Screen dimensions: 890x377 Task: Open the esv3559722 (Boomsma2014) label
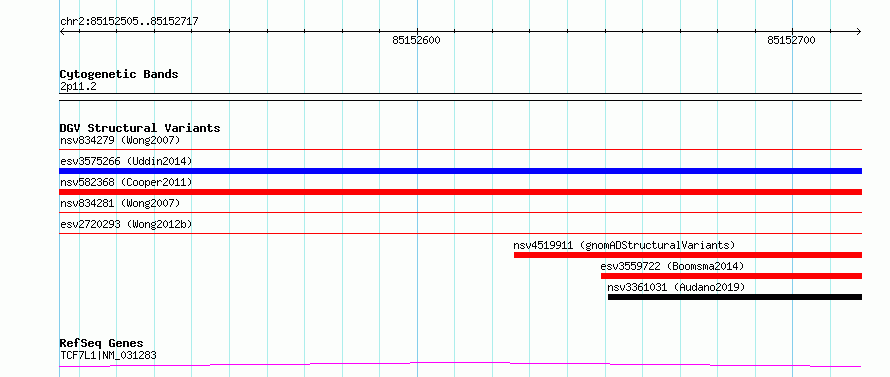tap(672, 266)
